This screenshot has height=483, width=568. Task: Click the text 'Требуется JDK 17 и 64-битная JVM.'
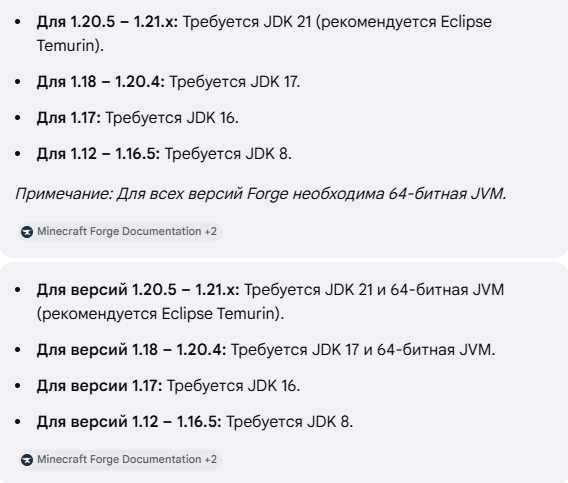[x=363, y=350]
